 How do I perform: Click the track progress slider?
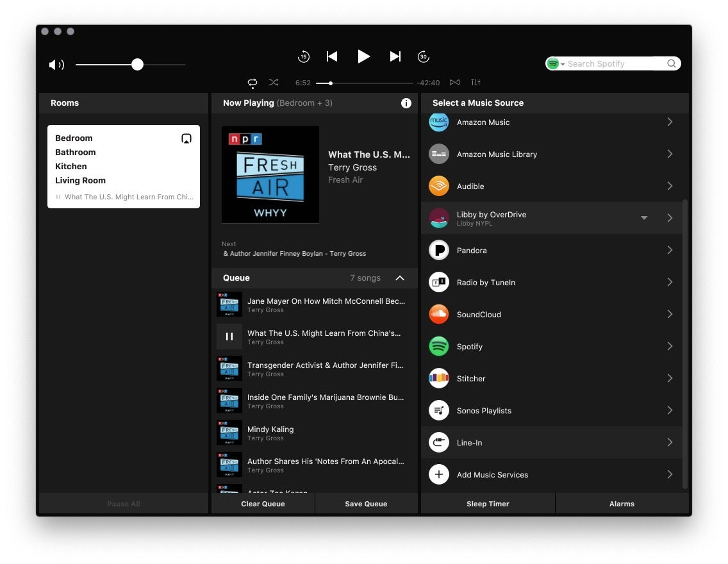(364, 83)
